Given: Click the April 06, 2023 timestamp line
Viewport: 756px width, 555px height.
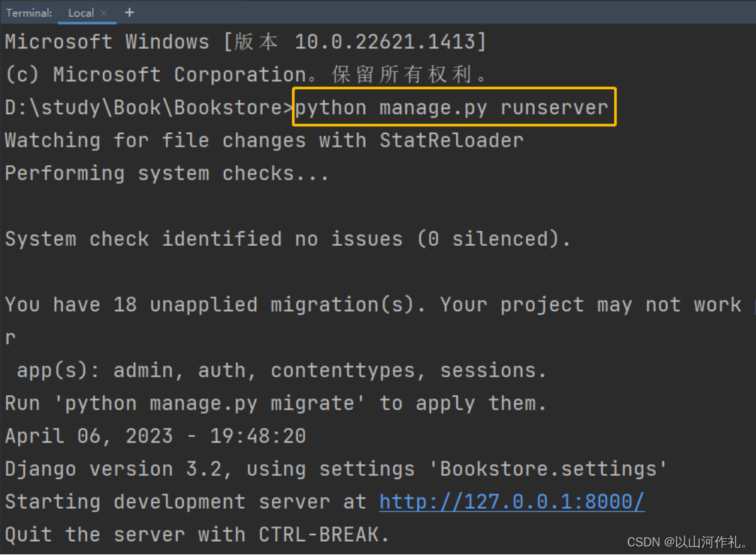Looking at the screenshot, I should 155,436.
